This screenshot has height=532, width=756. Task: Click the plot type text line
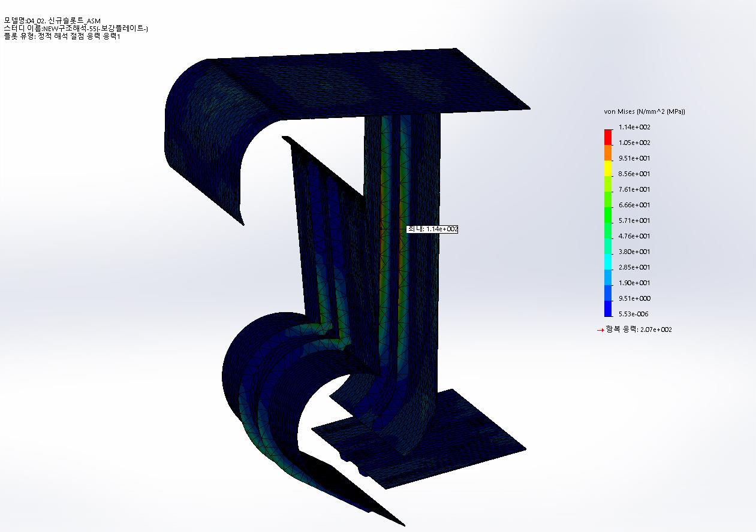(x=62, y=37)
